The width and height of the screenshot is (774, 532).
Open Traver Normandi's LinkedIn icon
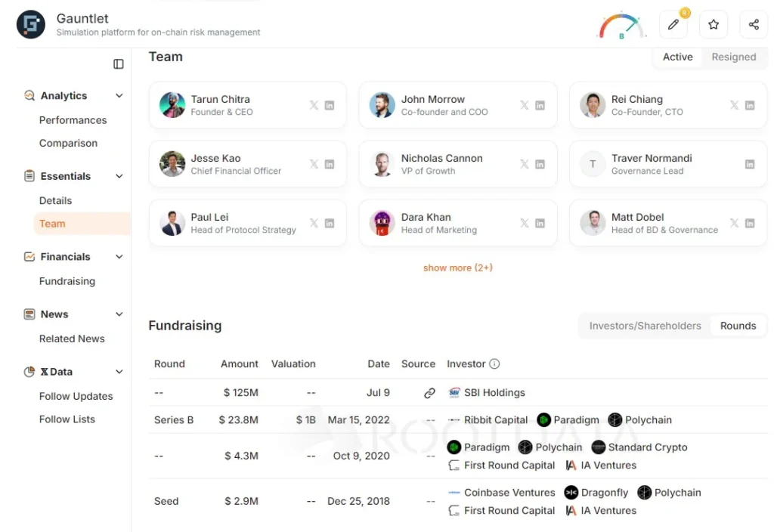point(750,164)
